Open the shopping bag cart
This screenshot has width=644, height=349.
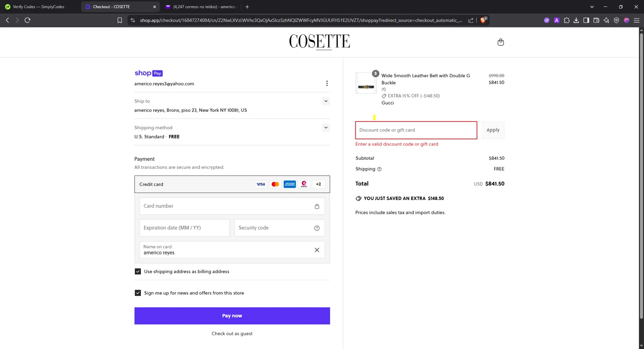tap(501, 42)
